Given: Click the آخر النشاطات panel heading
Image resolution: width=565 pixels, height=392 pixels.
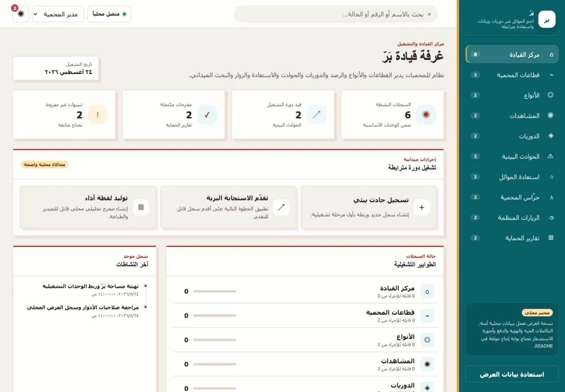Looking at the screenshot, I should pyautogui.click(x=132, y=264).
